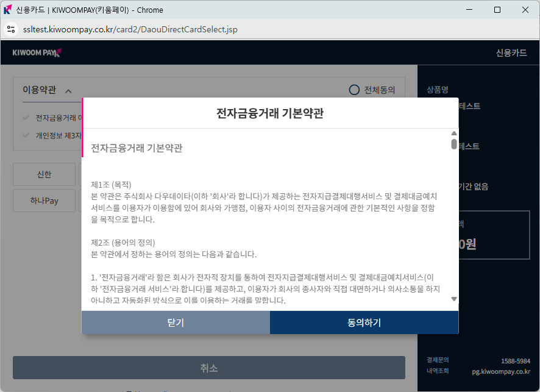
Task: Click the Kiwoom favicon in the title bar
Action: 8,10
